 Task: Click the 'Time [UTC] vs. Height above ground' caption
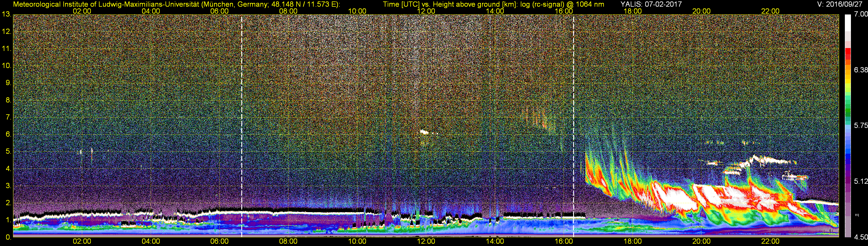[493, 4]
